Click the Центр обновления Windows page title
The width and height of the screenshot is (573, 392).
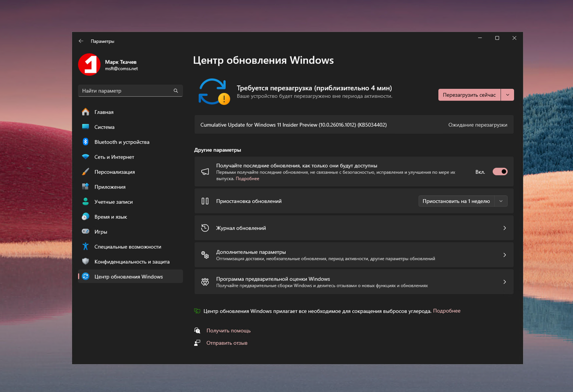pyautogui.click(x=263, y=60)
